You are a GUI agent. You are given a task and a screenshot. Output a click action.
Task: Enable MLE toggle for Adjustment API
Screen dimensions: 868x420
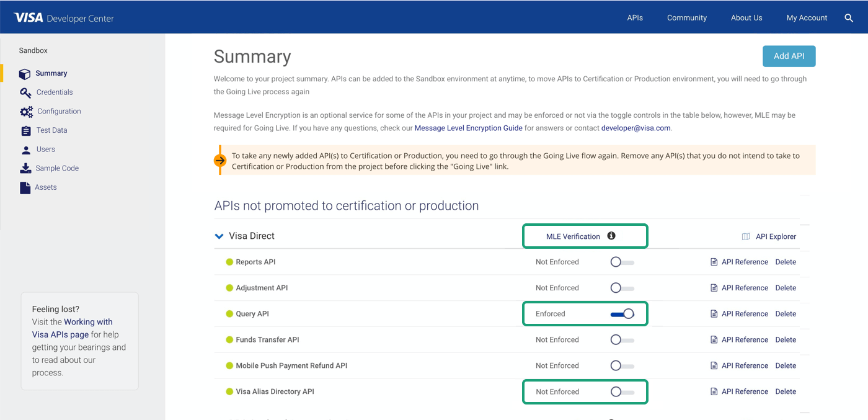point(622,288)
